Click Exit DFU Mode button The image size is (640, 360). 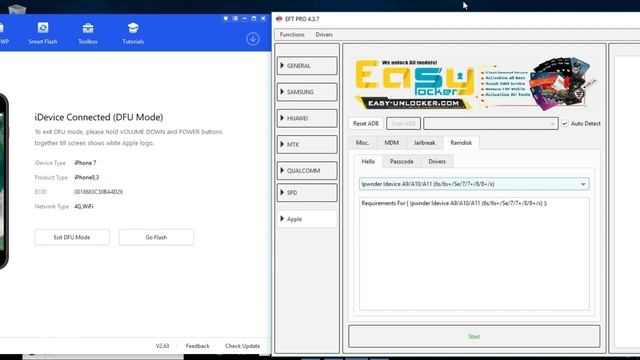pyautogui.click(x=72, y=238)
